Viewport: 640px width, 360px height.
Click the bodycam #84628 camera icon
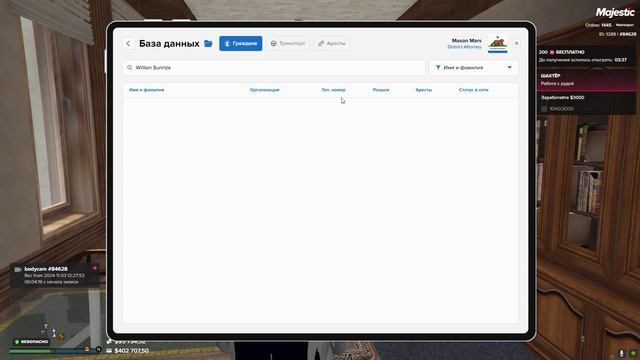(18, 269)
